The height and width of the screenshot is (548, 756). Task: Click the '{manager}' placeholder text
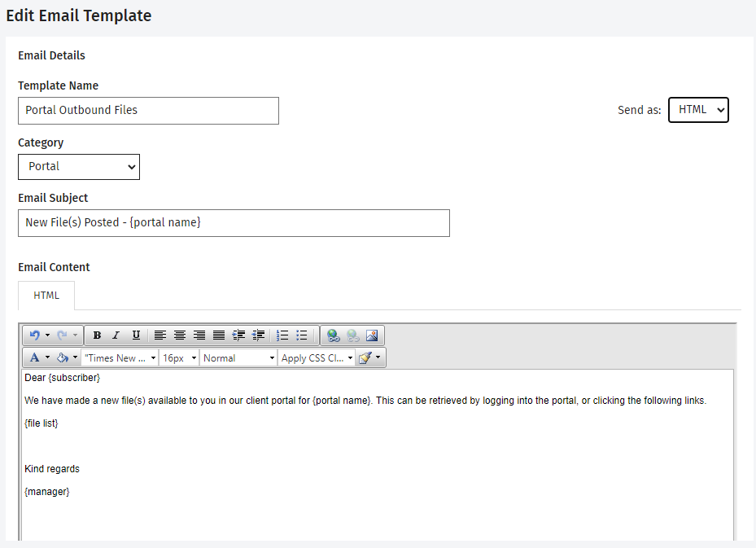[x=46, y=492]
